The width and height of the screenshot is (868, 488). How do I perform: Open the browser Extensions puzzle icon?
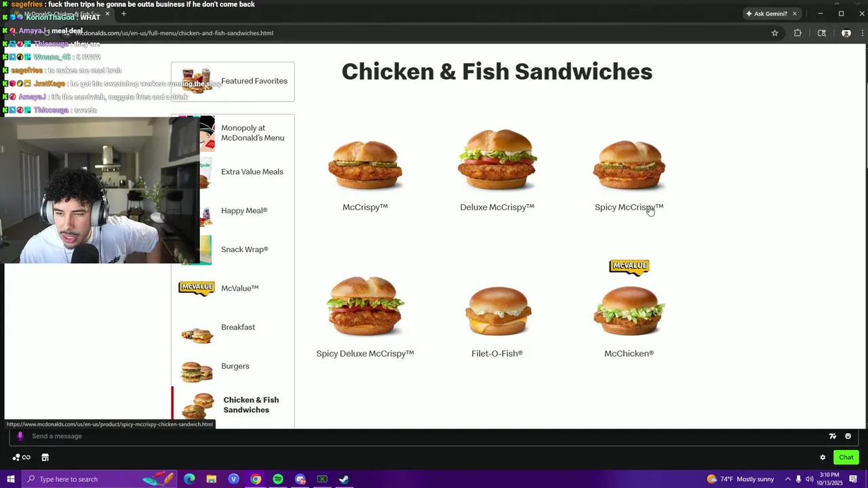point(797,33)
